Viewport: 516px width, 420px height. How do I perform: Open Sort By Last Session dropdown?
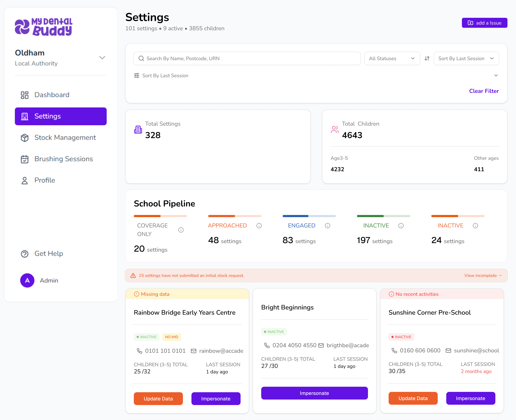[x=466, y=58]
